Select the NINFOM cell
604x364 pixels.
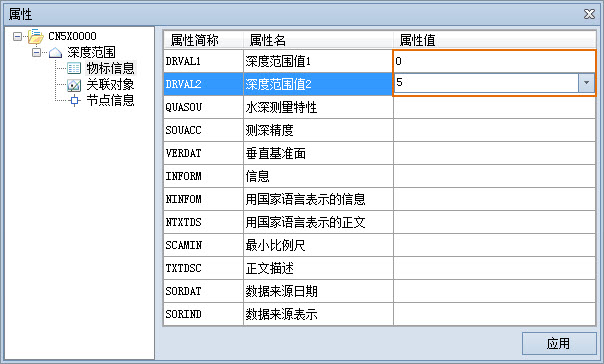[x=203, y=199]
